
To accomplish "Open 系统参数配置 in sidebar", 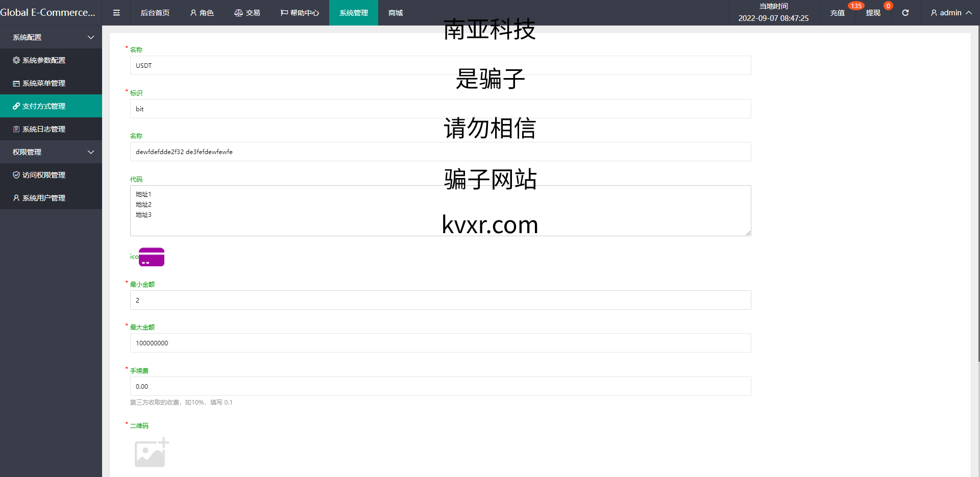I will coord(51,60).
